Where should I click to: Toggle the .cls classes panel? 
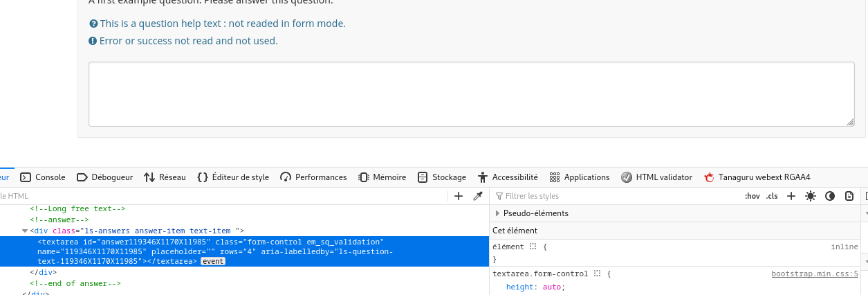[772, 196]
